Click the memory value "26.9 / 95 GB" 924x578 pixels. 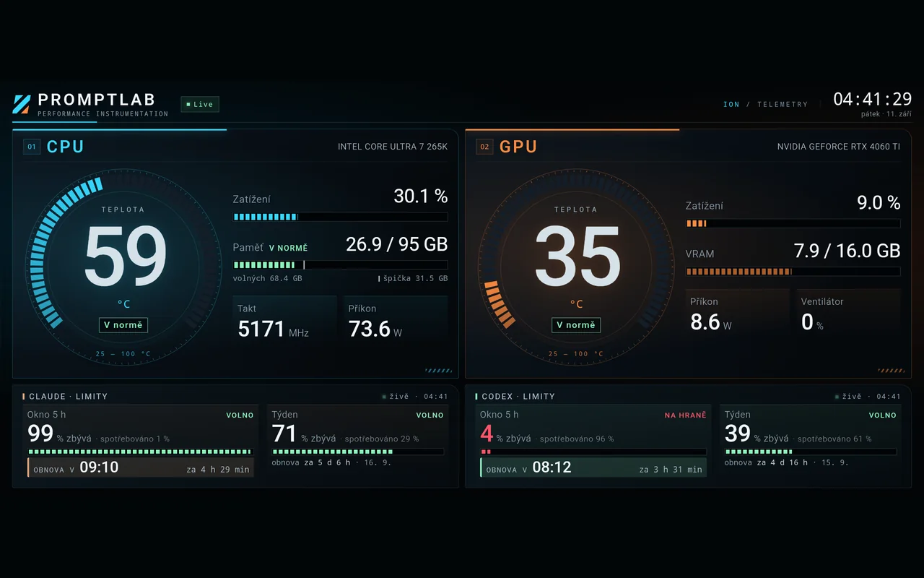397,244
